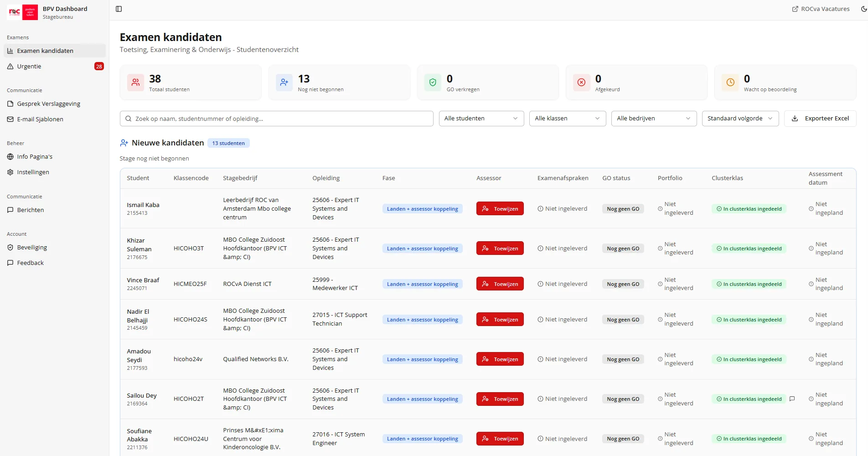Open Berichten in the sidebar
868x456 pixels.
[55, 210]
